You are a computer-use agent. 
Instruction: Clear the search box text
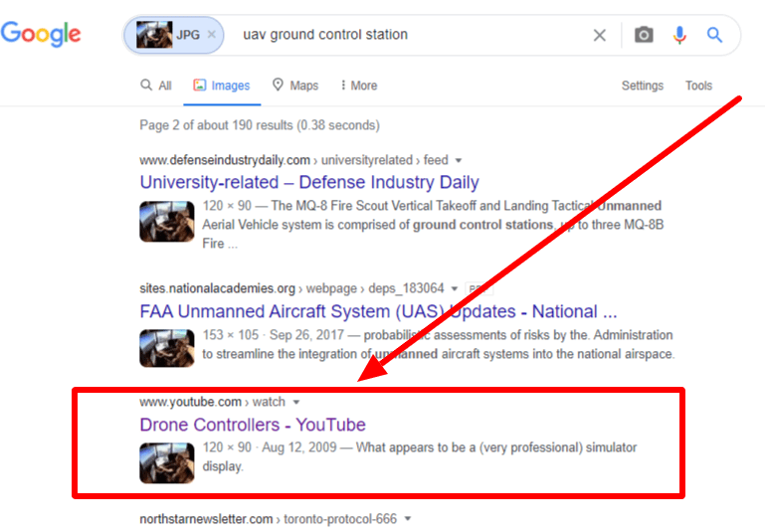599,35
